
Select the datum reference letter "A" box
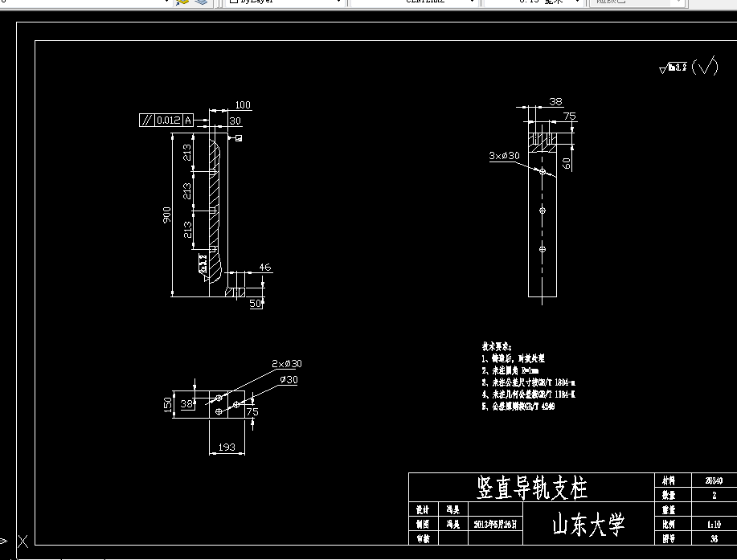point(187,121)
